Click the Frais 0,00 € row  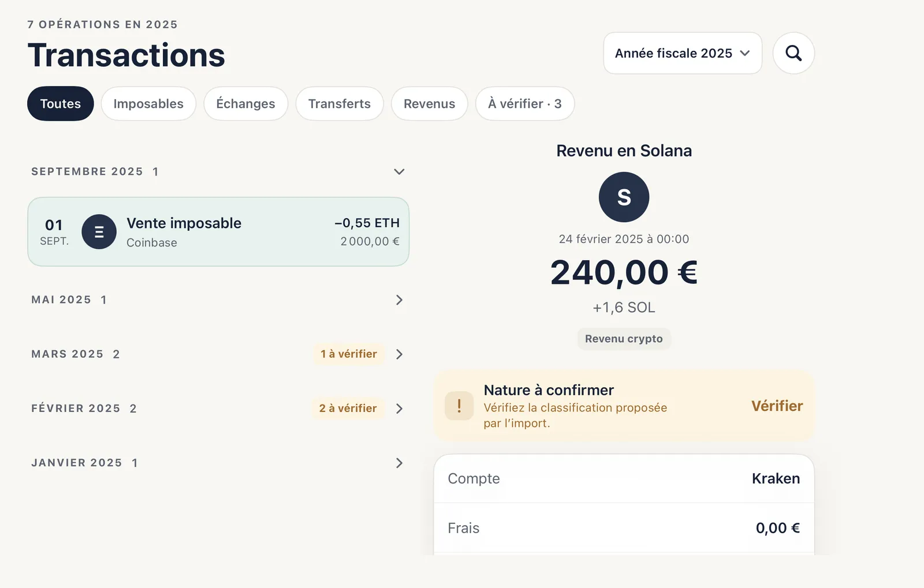click(x=624, y=528)
